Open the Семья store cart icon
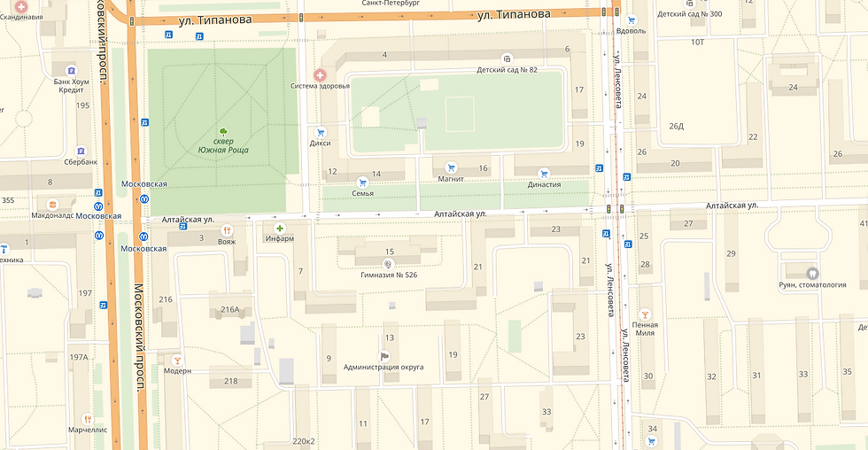The height and width of the screenshot is (450, 868). pyautogui.click(x=362, y=182)
